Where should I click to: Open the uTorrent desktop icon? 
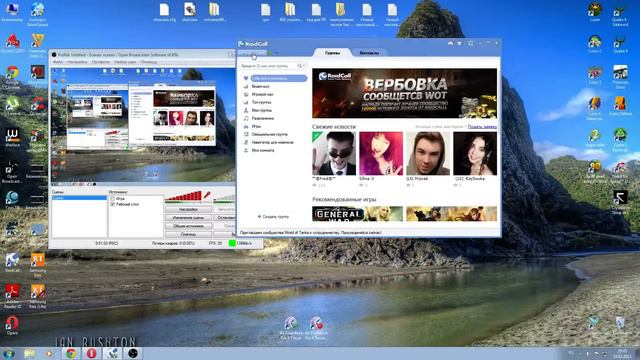click(x=12, y=105)
